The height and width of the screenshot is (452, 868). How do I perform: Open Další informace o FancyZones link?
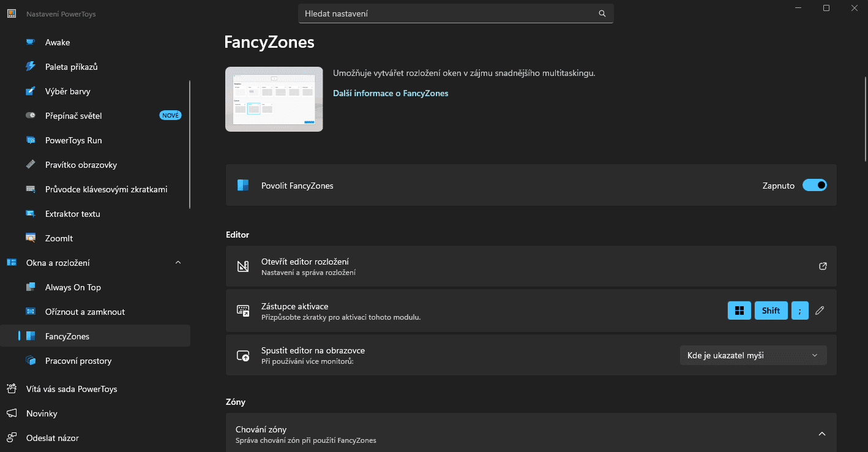(391, 93)
